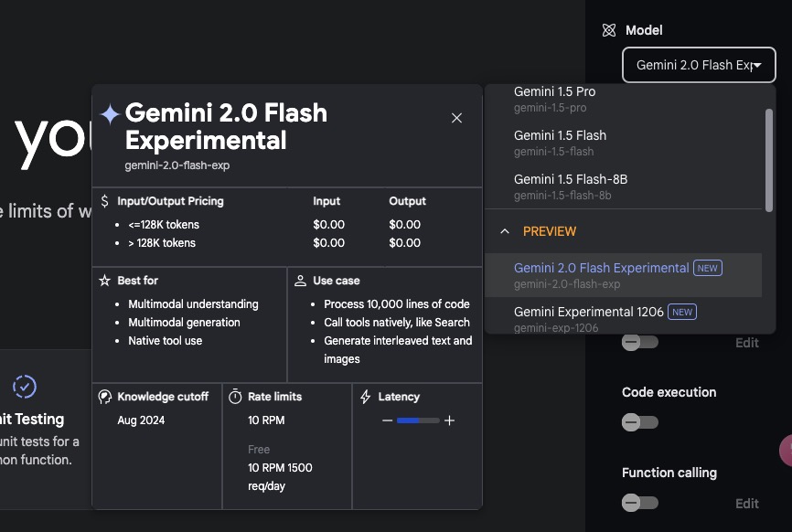Click the Latency lightning bolt icon

(x=365, y=397)
